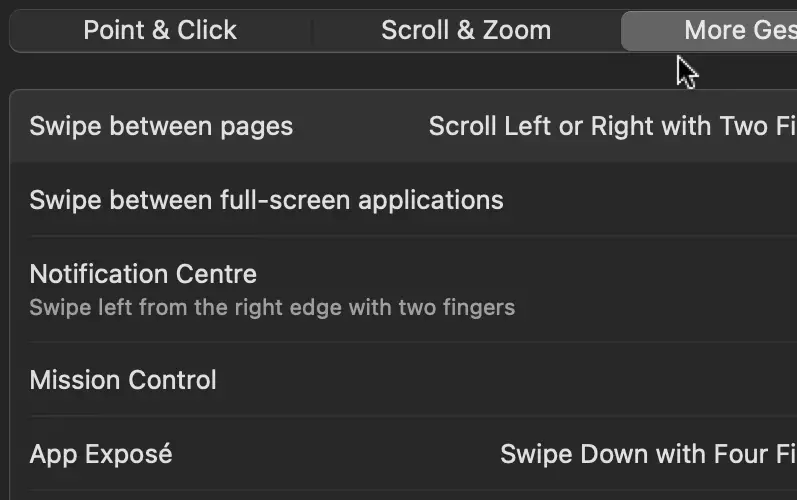Image resolution: width=797 pixels, height=500 pixels.
Task: Click empty area right of full-screen applications label
Action: pos(650,200)
